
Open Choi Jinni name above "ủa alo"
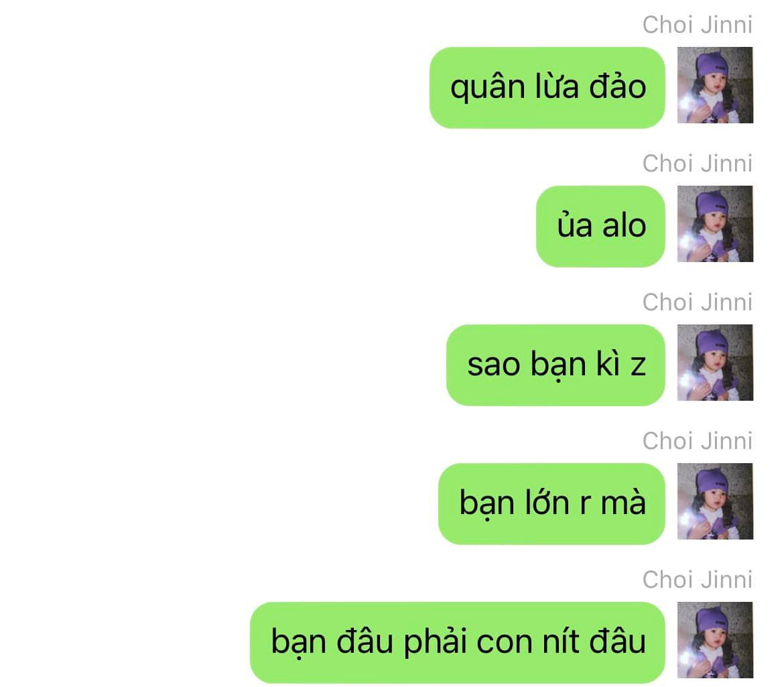coord(698,164)
